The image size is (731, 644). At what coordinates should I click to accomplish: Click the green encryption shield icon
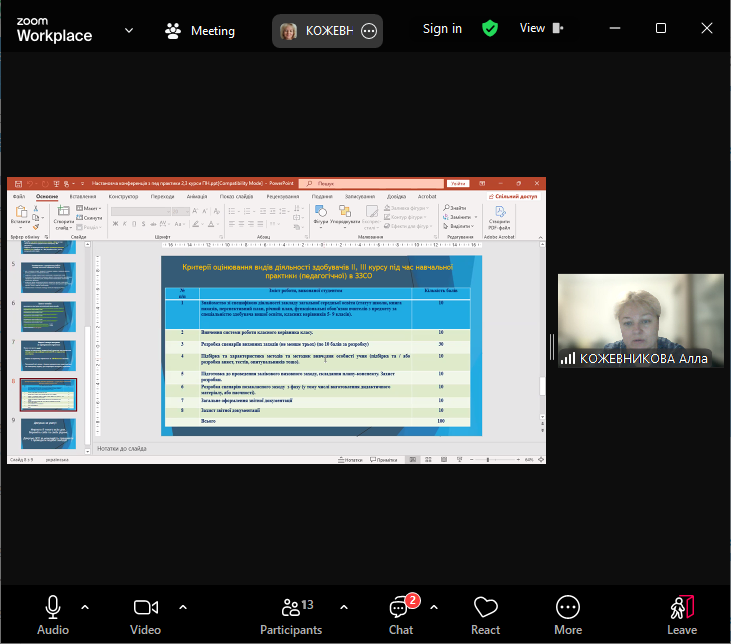489,29
